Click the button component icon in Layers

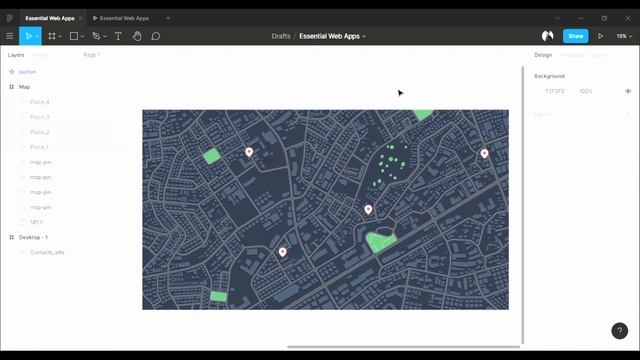coord(11,72)
